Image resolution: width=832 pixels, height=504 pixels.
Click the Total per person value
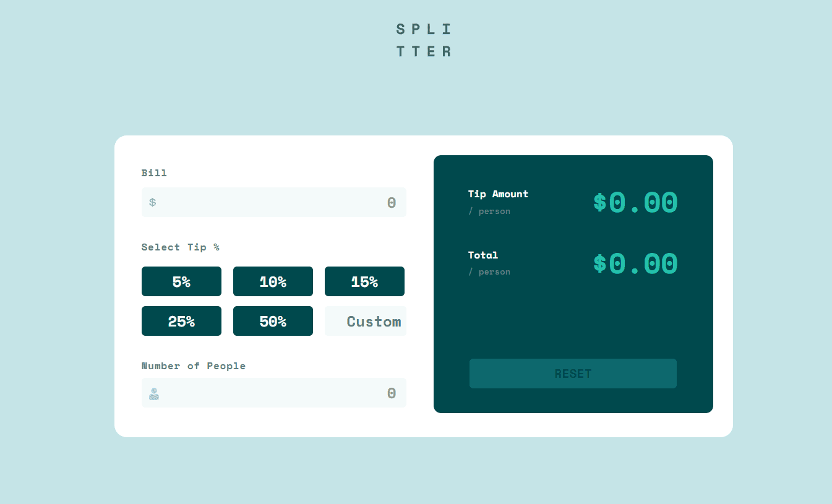pyautogui.click(x=635, y=262)
